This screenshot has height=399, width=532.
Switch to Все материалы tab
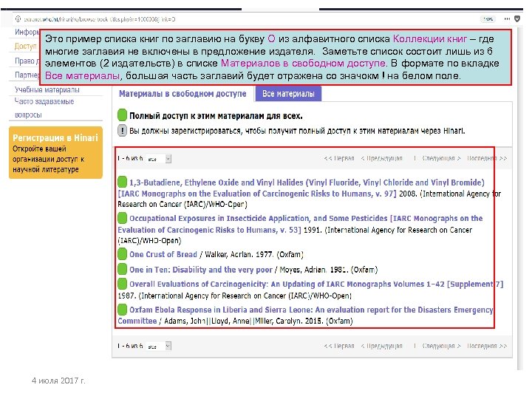(288, 94)
